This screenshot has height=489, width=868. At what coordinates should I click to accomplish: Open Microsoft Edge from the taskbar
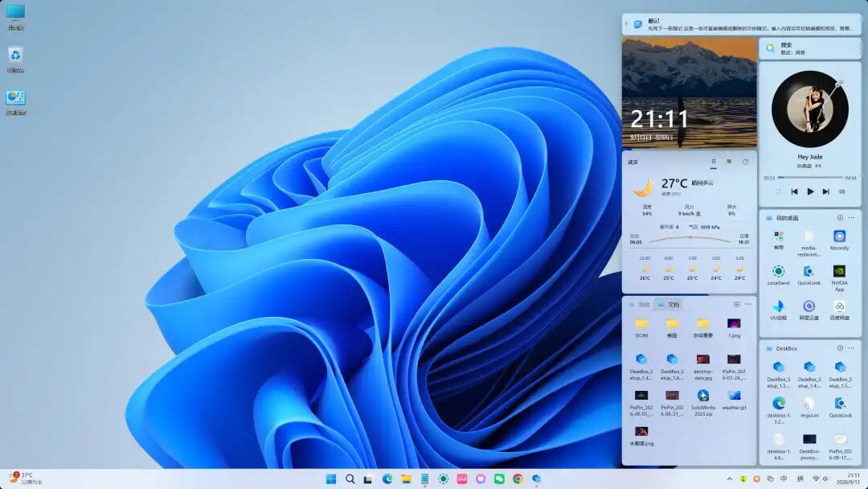(387, 479)
